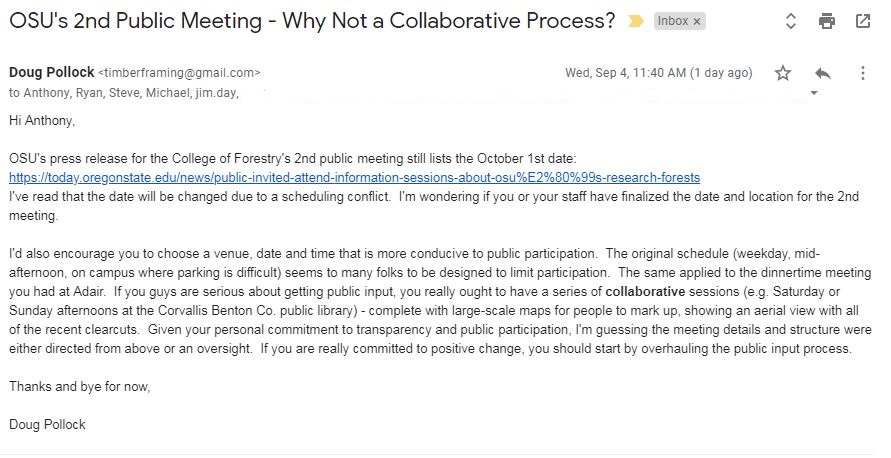Click the recipients list starting 'to Anthony'
891x458 pixels.
point(124,93)
